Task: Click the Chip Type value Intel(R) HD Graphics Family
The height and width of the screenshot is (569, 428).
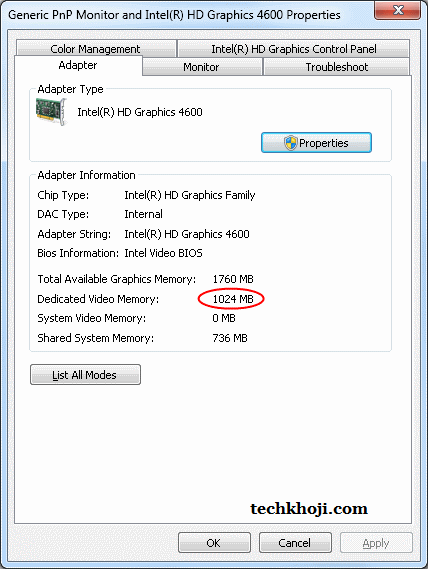Action: [189, 195]
